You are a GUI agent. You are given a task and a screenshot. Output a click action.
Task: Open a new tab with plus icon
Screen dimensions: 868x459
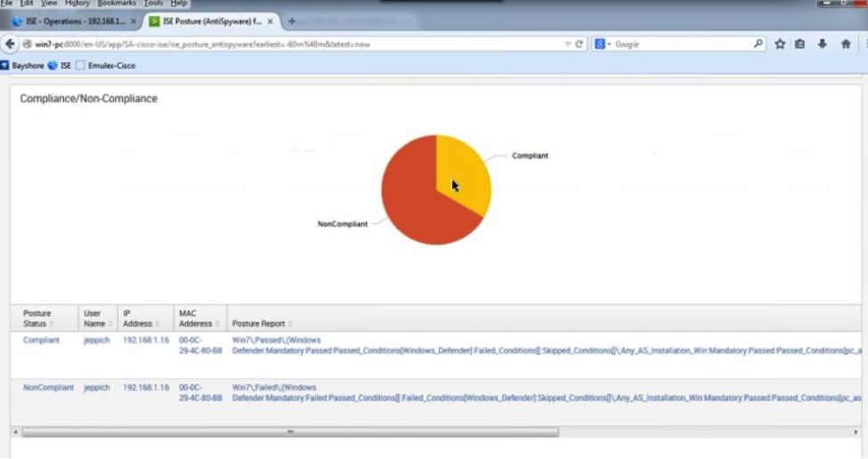coord(291,20)
